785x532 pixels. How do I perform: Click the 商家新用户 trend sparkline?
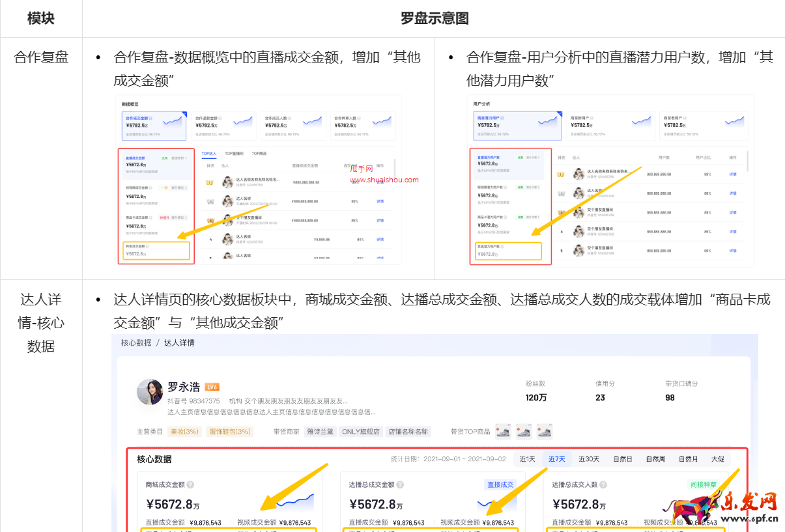(641, 120)
